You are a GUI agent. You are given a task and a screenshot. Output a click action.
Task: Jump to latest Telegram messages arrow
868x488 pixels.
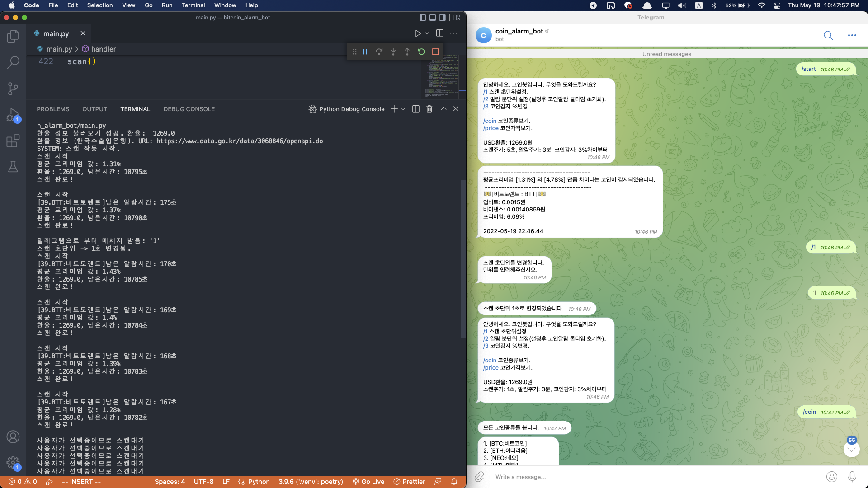(x=852, y=449)
